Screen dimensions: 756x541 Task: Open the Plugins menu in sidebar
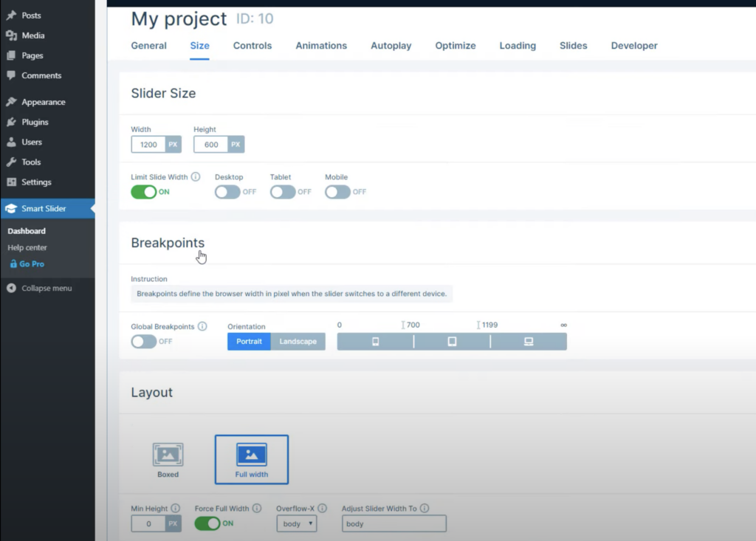click(35, 122)
